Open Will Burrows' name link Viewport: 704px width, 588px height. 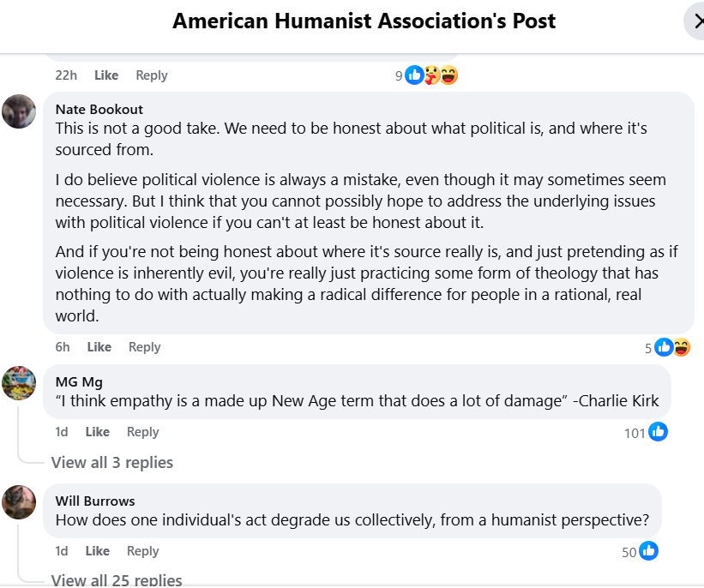pyautogui.click(x=95, y=501)
